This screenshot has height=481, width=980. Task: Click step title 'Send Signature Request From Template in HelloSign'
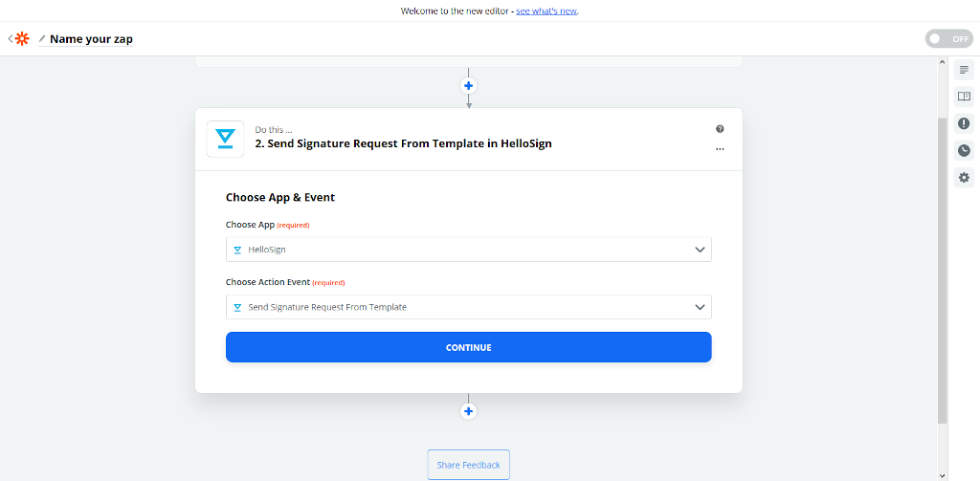pyautogui.click(x=403, y=143)
